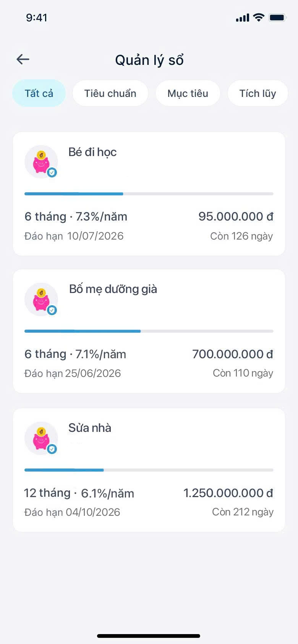
Task: Open the Bé đi học savings book title
Action: [x=92, y=152]
